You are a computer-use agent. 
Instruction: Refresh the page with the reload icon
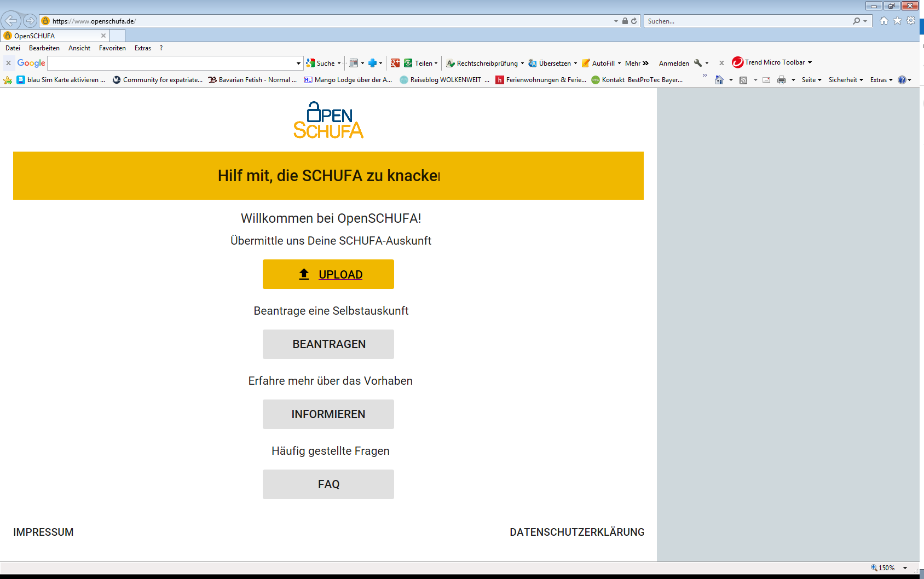point(634,21)
